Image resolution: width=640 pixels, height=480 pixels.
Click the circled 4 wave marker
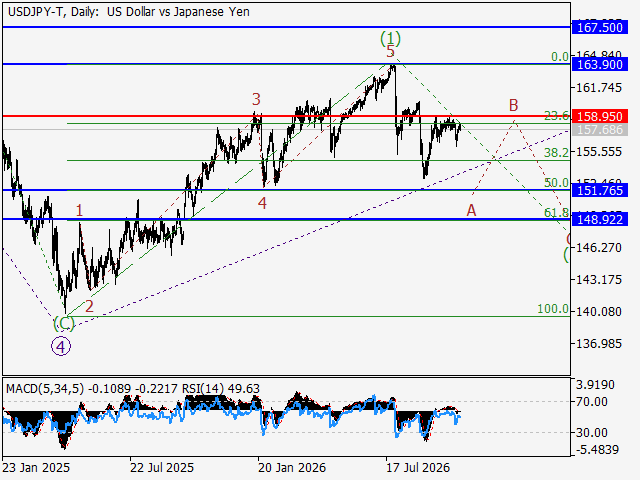61,347
